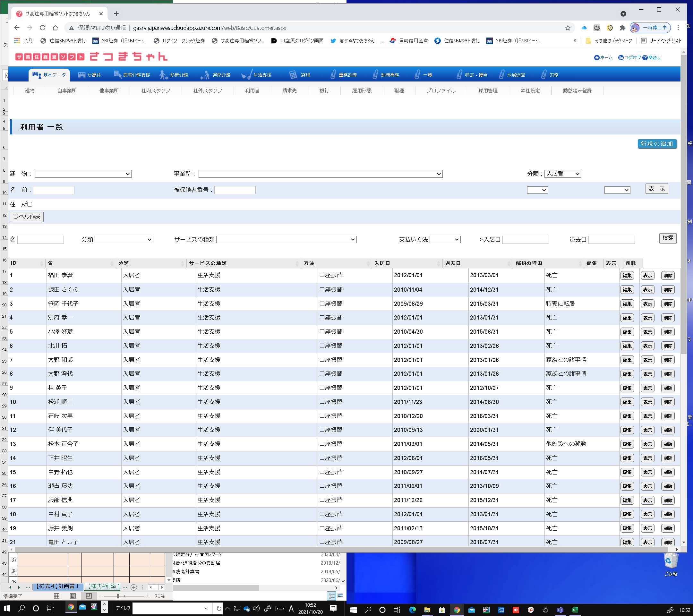Open the 分類 入居者 dropdown
The height and width of the screenshot is (616, 693).
tap(562, 174)
